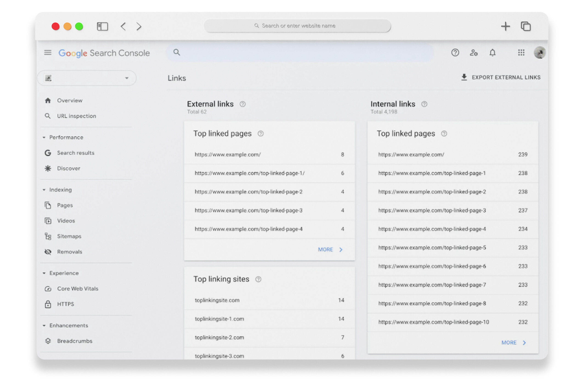Click the Videos icon in sidebar
The width and height of the screenshot is (588, 379).
tap(48, 221)
